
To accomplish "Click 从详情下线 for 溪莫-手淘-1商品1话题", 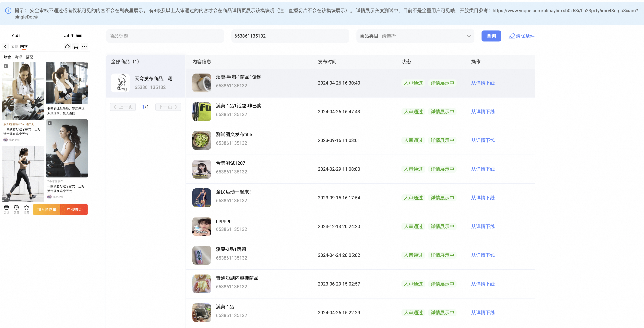I will pyautogui.click(x=483, y=83).
